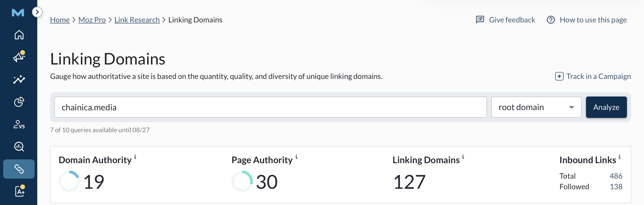Screen dimensions: 644x205
Task: Open the A+ page grader sidebar icon
Action: coord(20,191)
